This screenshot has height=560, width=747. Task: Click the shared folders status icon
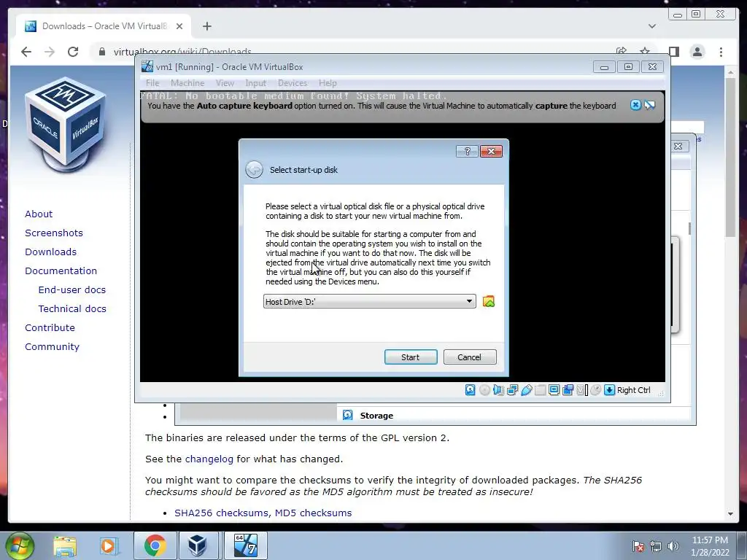click(x=540, y=390)
